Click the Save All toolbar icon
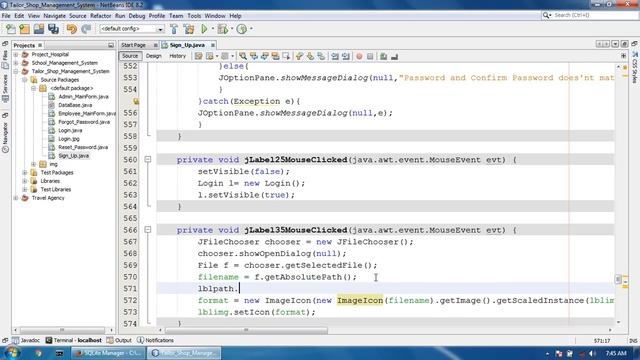The width and height of the screenshot is (640, 360). [53, 29]
